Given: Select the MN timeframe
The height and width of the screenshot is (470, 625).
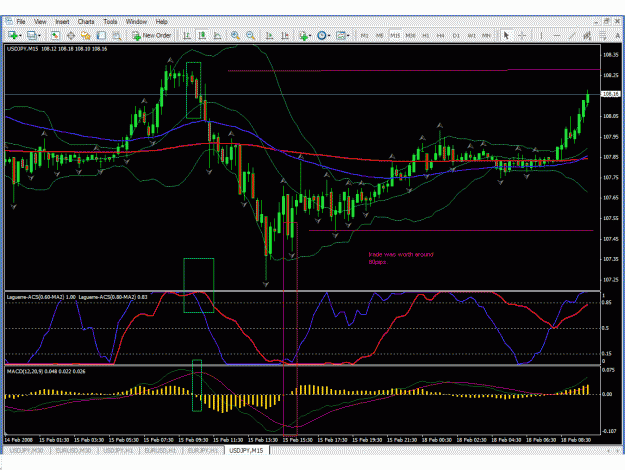Looking at the screenshot, I should coord(486,35).
